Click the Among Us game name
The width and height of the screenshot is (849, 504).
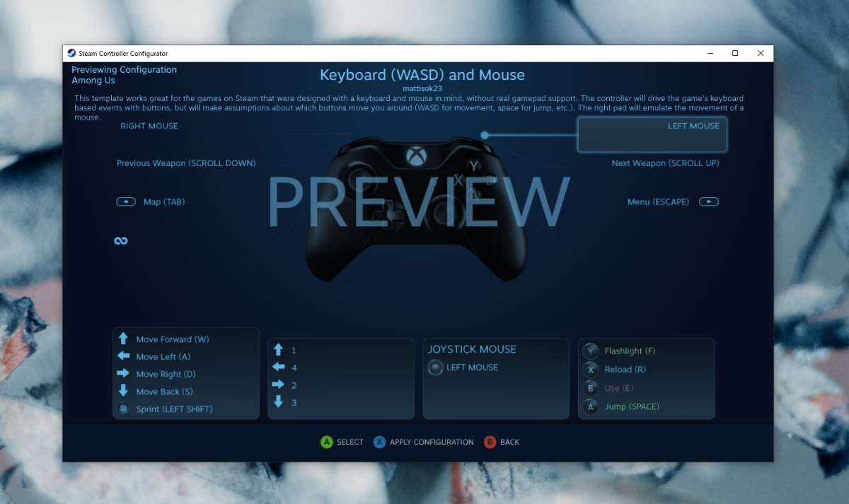click(93, 81)
